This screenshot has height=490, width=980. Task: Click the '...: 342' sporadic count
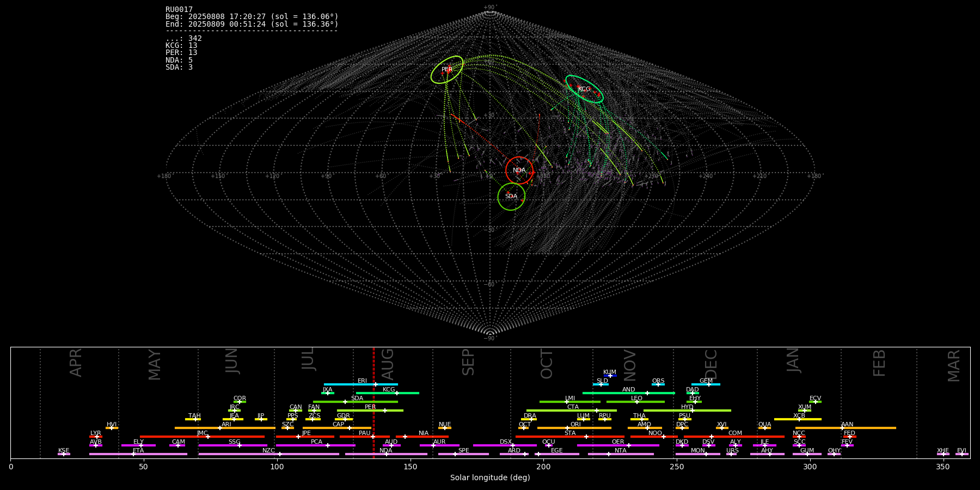coord(183,39)
